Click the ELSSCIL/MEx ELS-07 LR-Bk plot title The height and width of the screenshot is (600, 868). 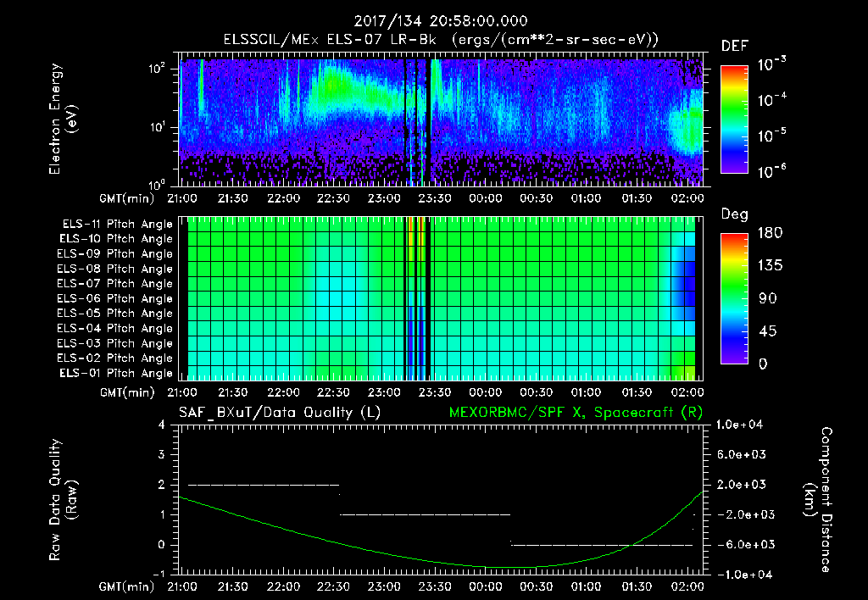[441, 40]
